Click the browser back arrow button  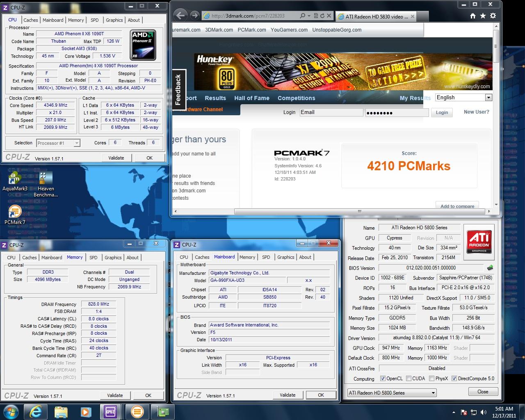click(x=180, y=16)
